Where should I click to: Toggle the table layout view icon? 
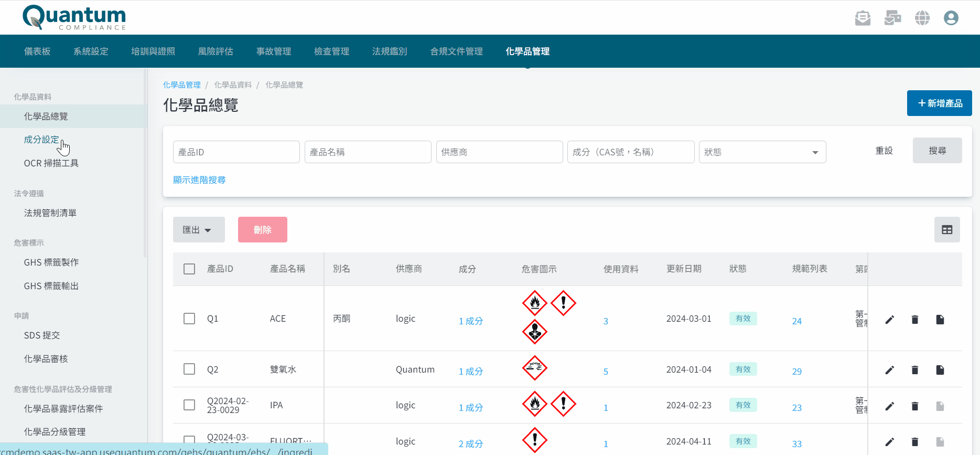click(x=946, y=230)
